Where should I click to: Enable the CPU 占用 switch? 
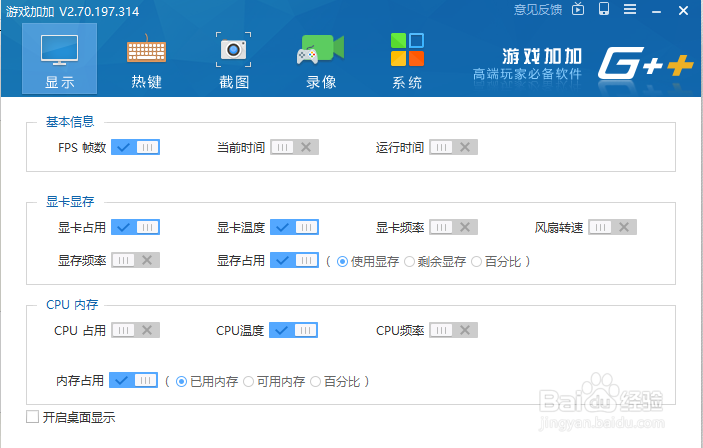click(x=135, y=330)
